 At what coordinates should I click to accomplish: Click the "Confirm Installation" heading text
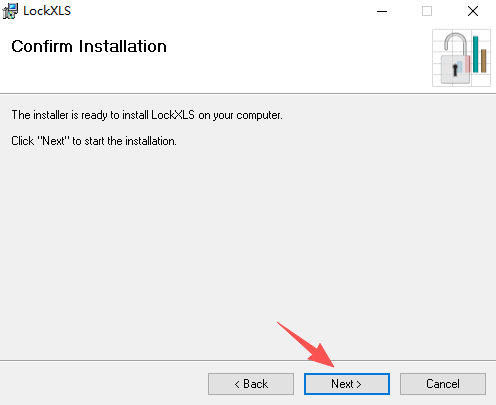(89, 46)
